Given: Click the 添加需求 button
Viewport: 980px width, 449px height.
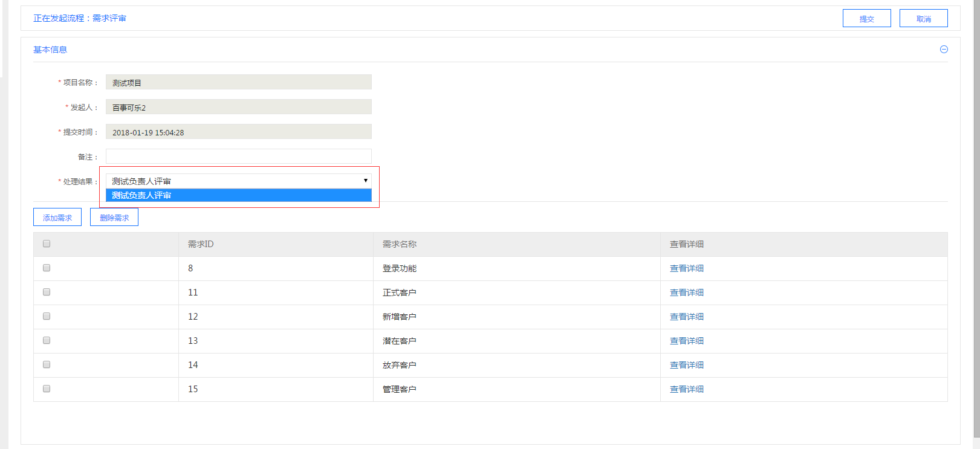Looking at the screenshot, I should pos(57,218).
